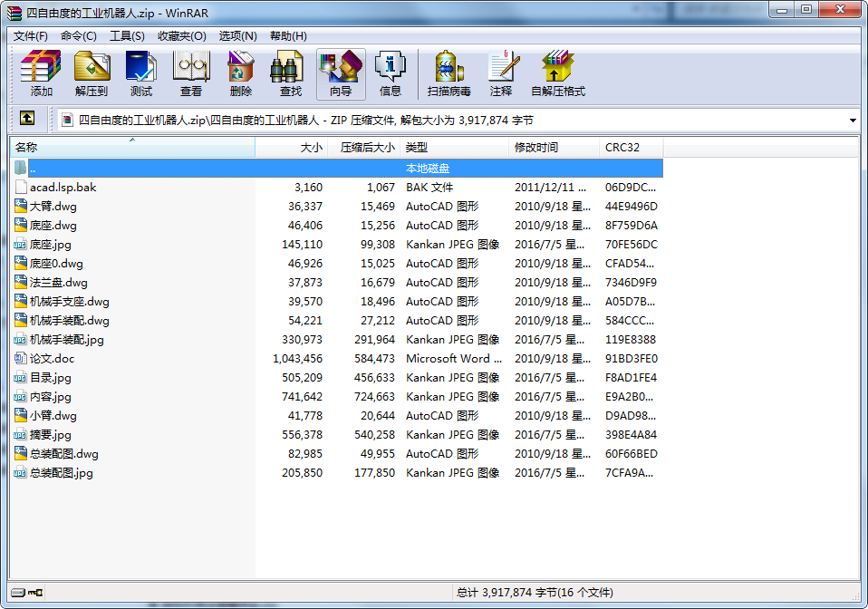Open the 文件(F) menu
Screen dimensions: 868x609
pyautogui.click(x=31, y=36)
